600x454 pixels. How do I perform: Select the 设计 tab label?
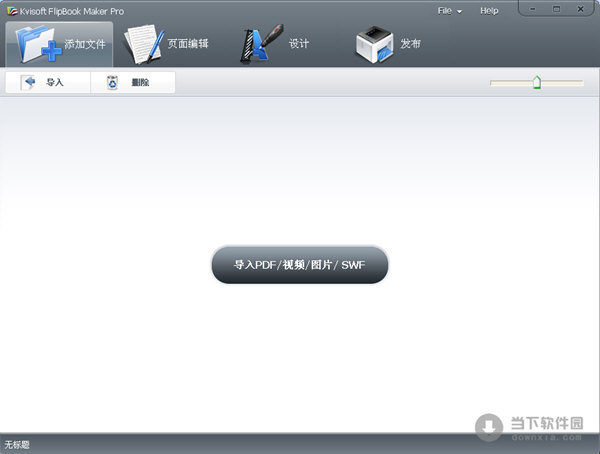[298, 44]
